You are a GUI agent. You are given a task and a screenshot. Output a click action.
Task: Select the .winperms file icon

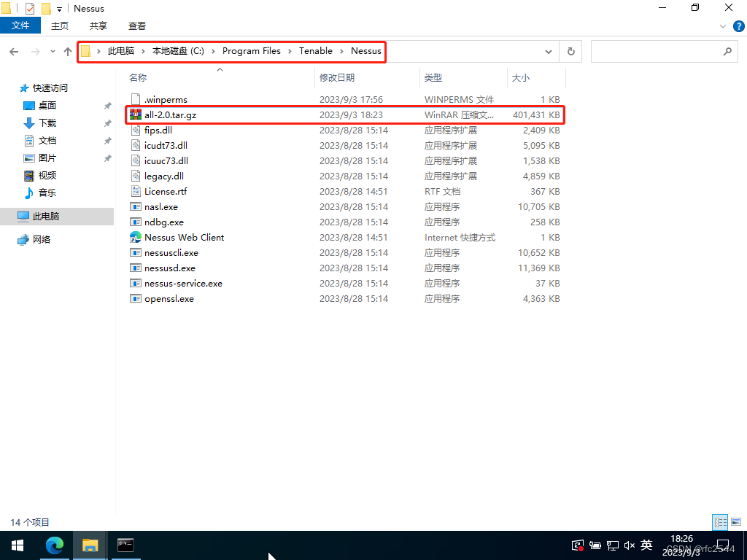point(136,99)
